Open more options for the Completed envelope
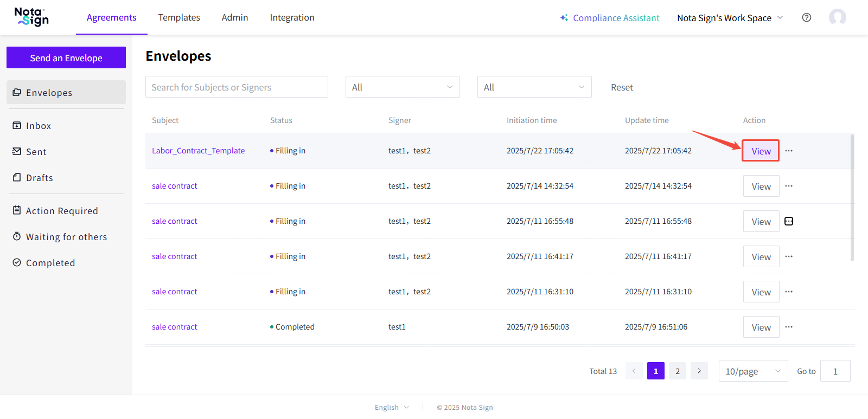This screenshot has height=419, width=868. (789, 327)
